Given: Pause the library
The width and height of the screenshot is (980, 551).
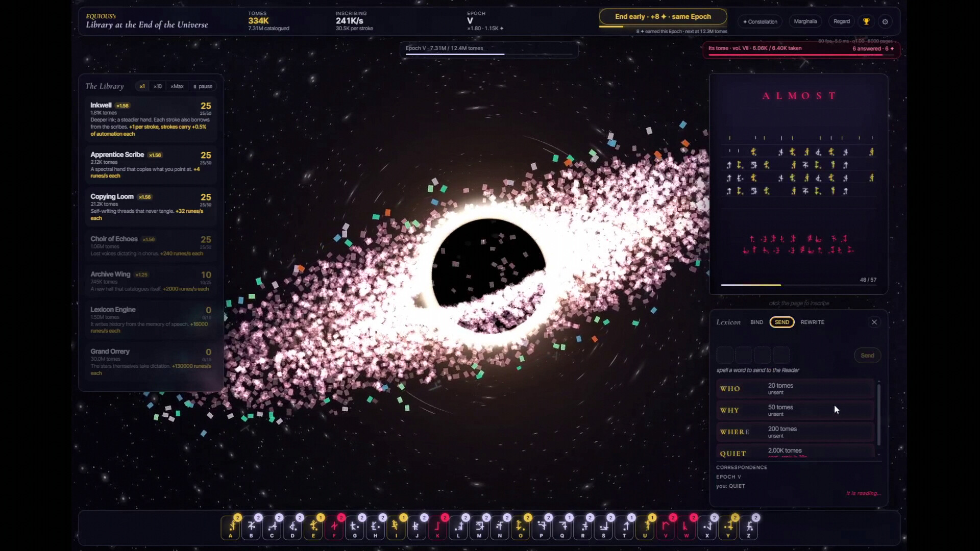Looking at the screenshot, I should [203, 86].
